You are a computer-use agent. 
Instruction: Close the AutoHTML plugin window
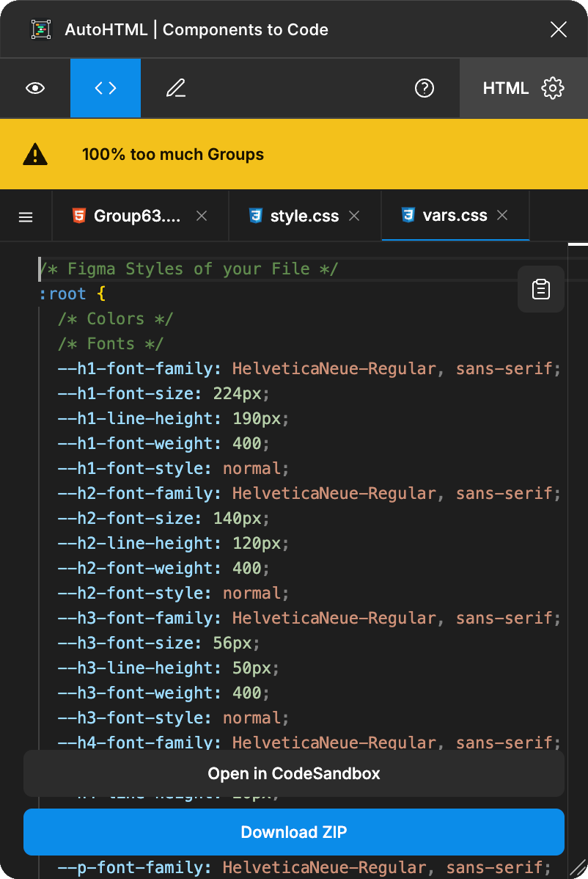click(559, 29)
